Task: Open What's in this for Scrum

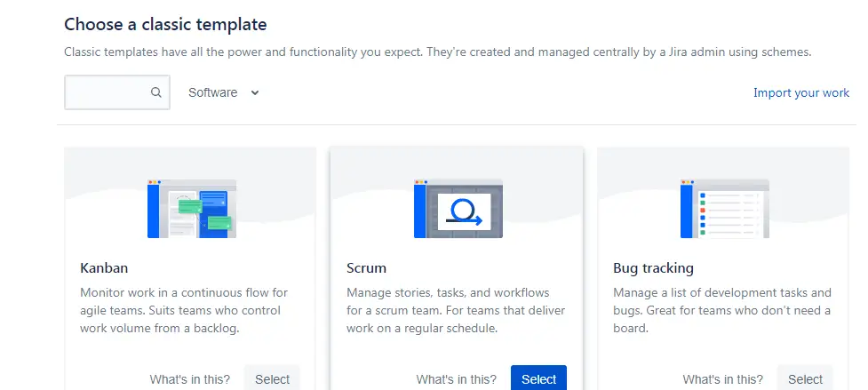Action: coord(456,379)
